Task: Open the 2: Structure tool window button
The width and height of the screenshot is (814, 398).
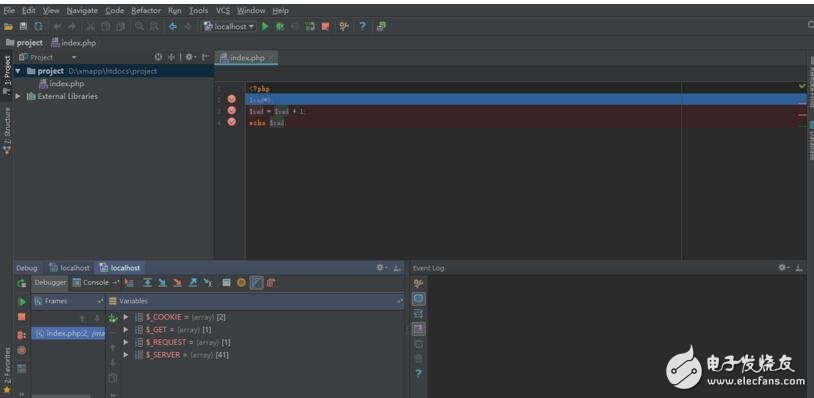Action: click(x=7, y=130)
